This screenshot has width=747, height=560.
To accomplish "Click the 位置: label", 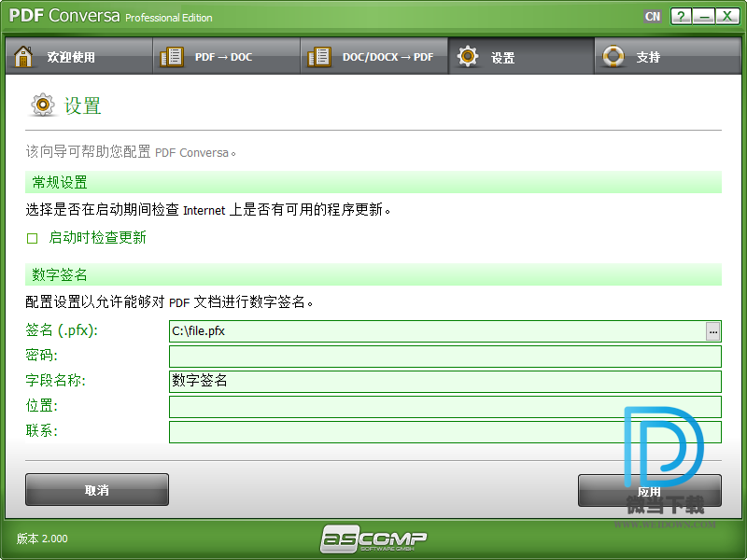I will click(41, 406).
